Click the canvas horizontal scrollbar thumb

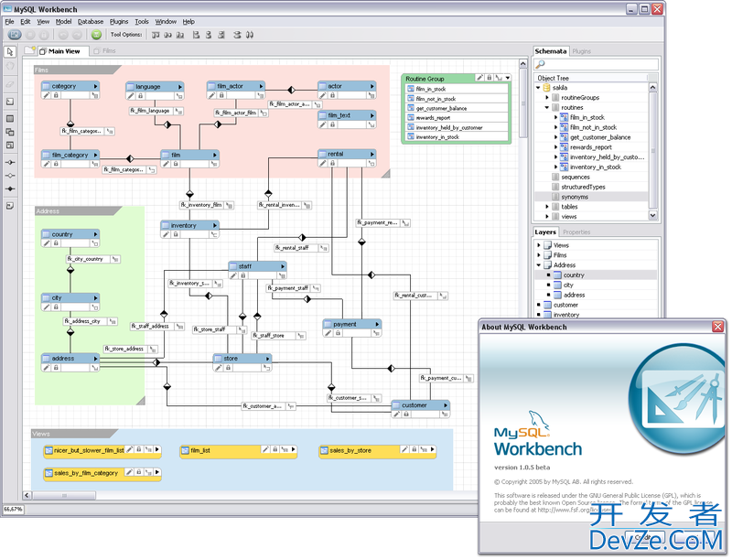[x=64, y=495]
